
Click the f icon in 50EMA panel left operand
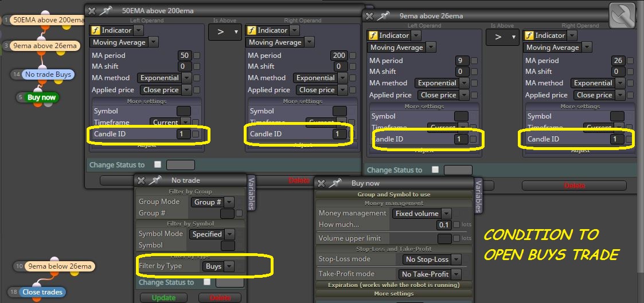click(95, 30)
